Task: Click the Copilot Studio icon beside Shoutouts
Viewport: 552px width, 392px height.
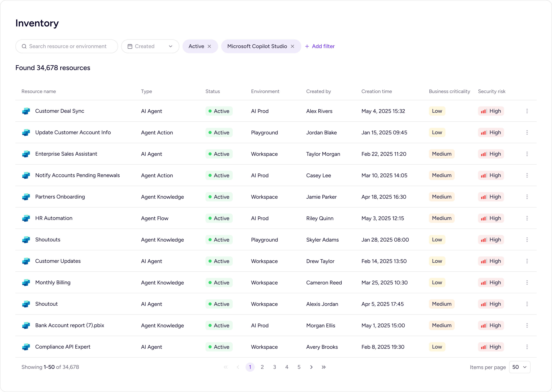Action: 26,240
